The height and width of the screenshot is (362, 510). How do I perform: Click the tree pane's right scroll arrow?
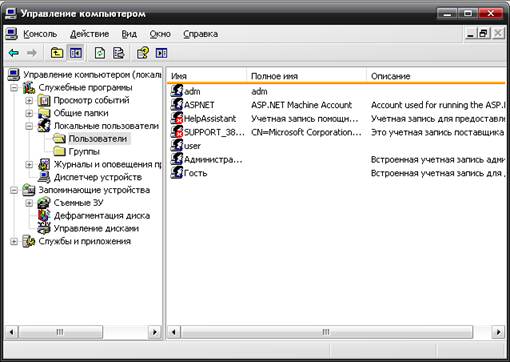[154, 332]
